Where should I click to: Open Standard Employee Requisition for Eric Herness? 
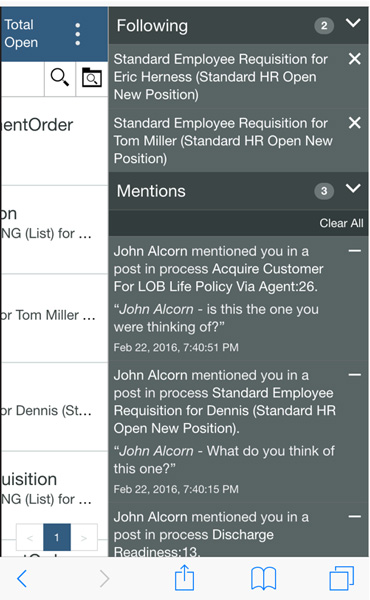221,77
